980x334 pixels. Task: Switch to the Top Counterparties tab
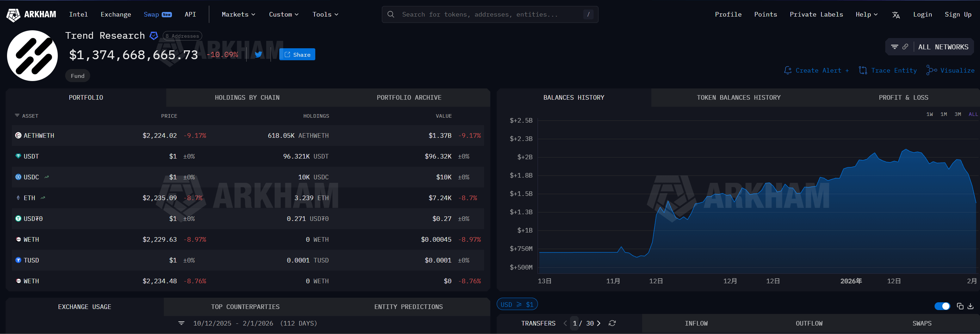[245, 307]
